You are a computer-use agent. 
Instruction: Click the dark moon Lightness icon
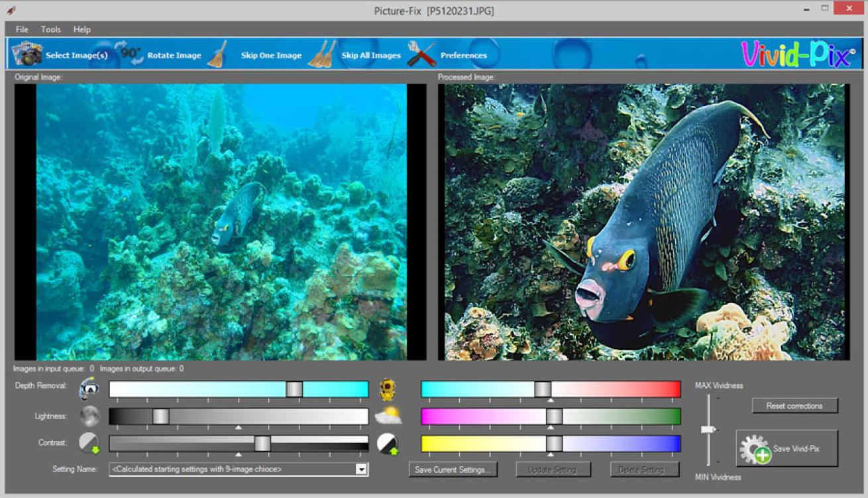(x=89, y=416)
